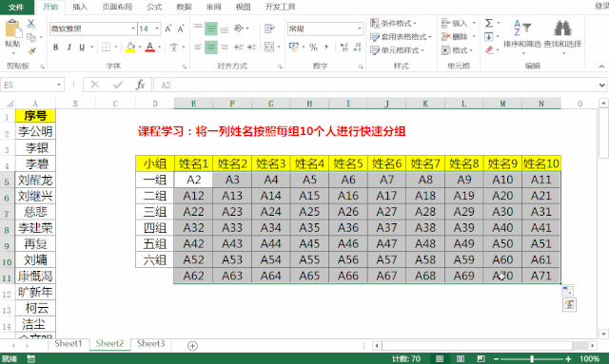The height and width of the screenshot is (364, 609).
Task: Click the zoom slider handle
Action: click(x=532, y=359)
